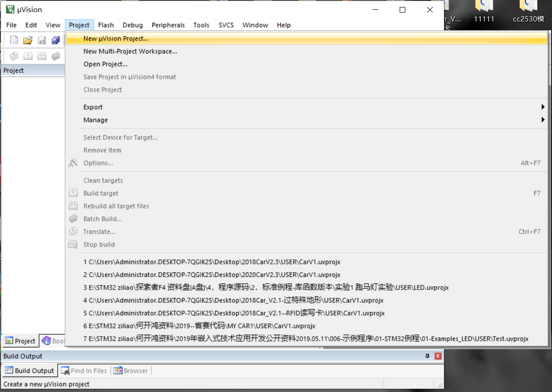The height and width of the screenshot is (392, 552).
Task: Click the Save All toolbar icon
Action: click(x=55, y=40)
